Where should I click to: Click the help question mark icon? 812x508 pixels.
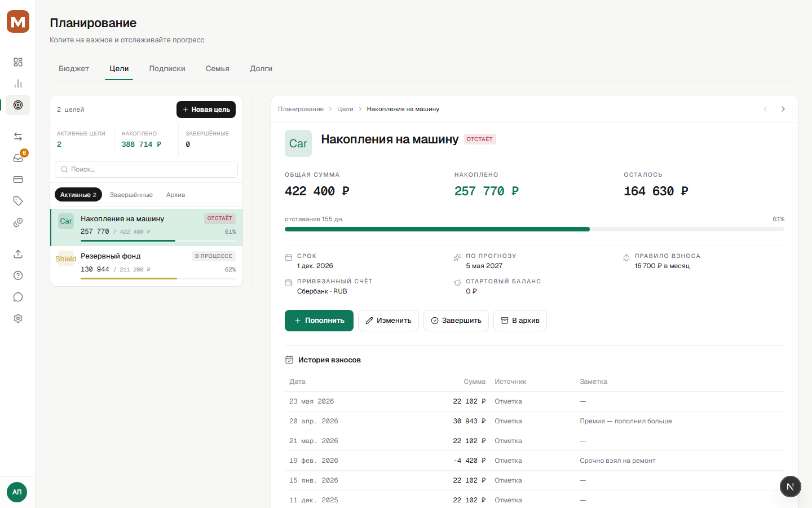pyautogui.click(x=18, y=275)
